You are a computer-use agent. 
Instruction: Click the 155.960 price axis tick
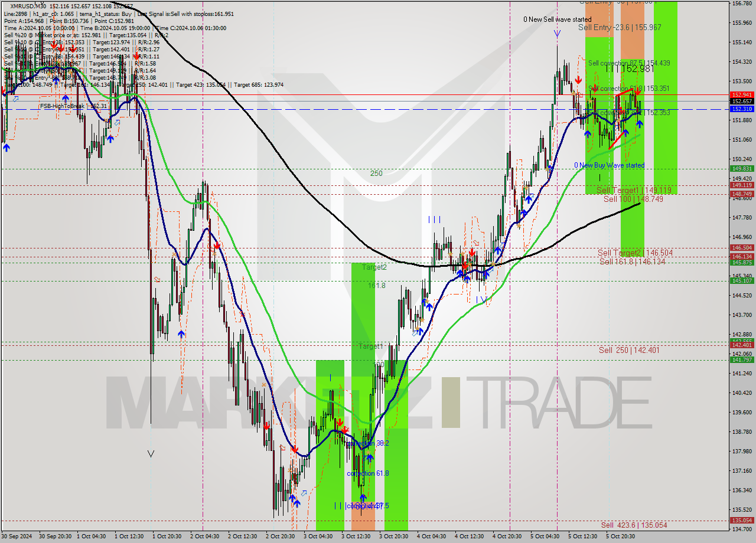click(742, 23)
